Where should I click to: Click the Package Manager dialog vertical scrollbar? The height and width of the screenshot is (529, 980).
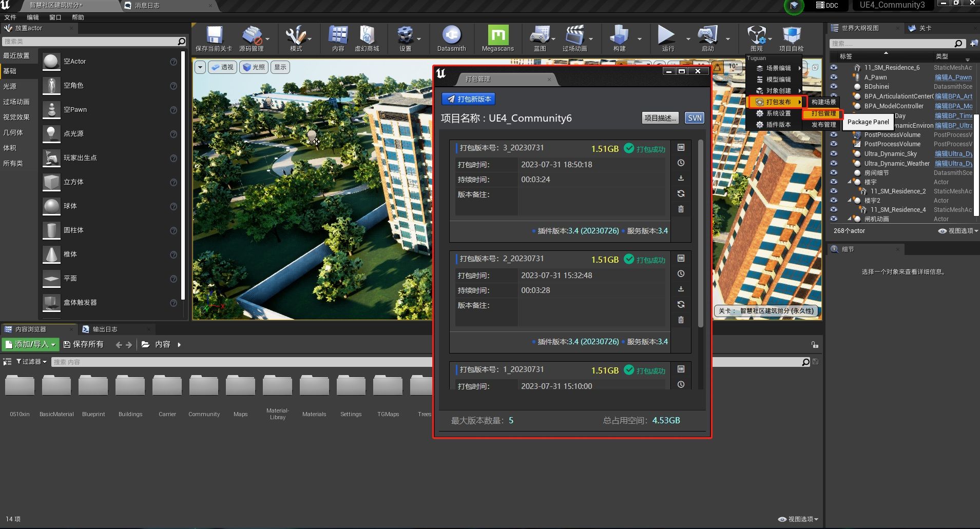(701, 233)
